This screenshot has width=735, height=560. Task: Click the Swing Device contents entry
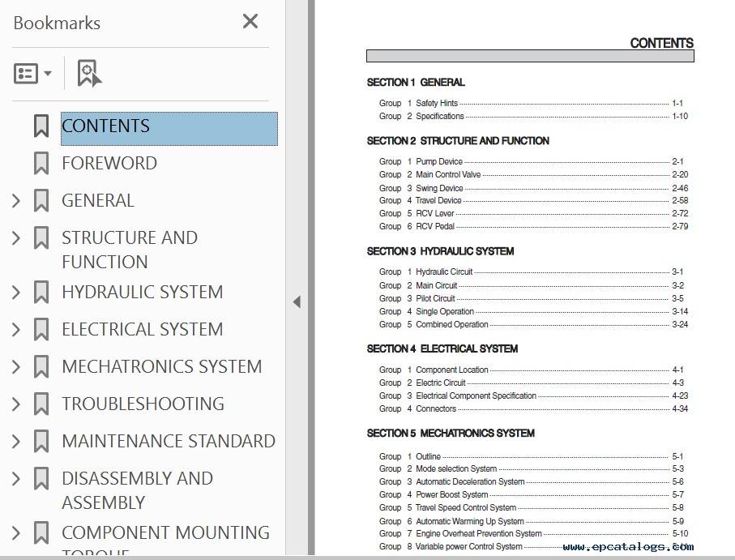(533, 188)
